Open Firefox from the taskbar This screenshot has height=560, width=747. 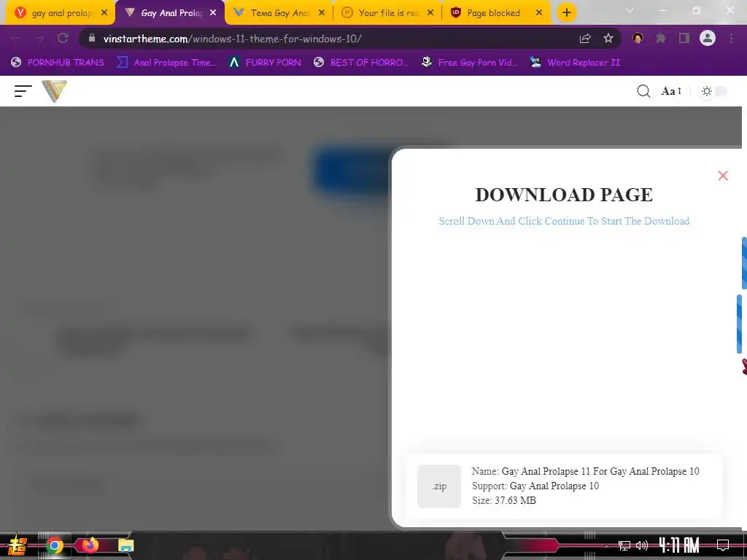pyautogui.click(x=90, y=545)
